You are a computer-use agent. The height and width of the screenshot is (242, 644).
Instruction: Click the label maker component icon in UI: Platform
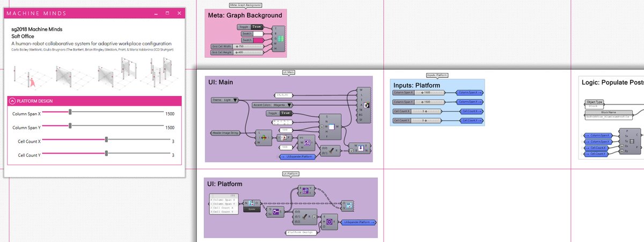[x=252, y=203]
